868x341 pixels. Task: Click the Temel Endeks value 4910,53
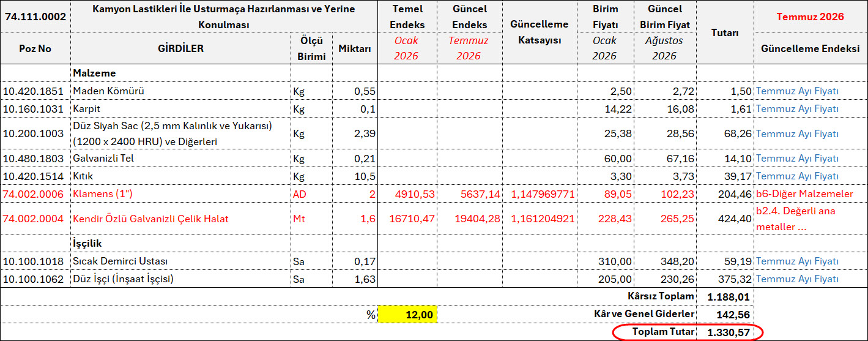coord(407,193)
